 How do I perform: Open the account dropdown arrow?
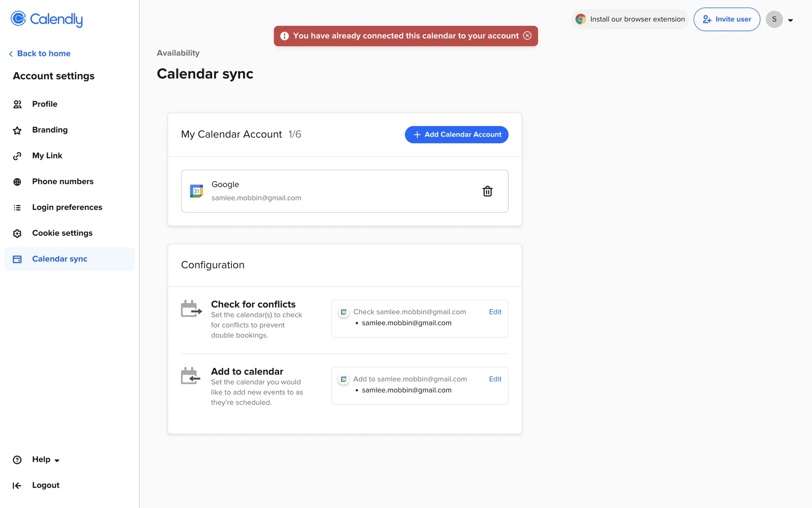(790, 20)
